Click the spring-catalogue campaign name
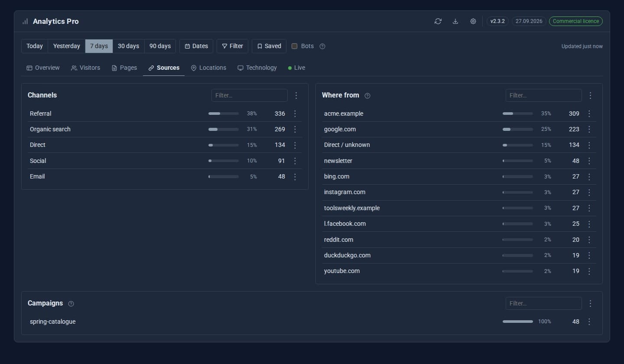Image resolution: width=624 pixels, height=364 pixels. [53, 322]
